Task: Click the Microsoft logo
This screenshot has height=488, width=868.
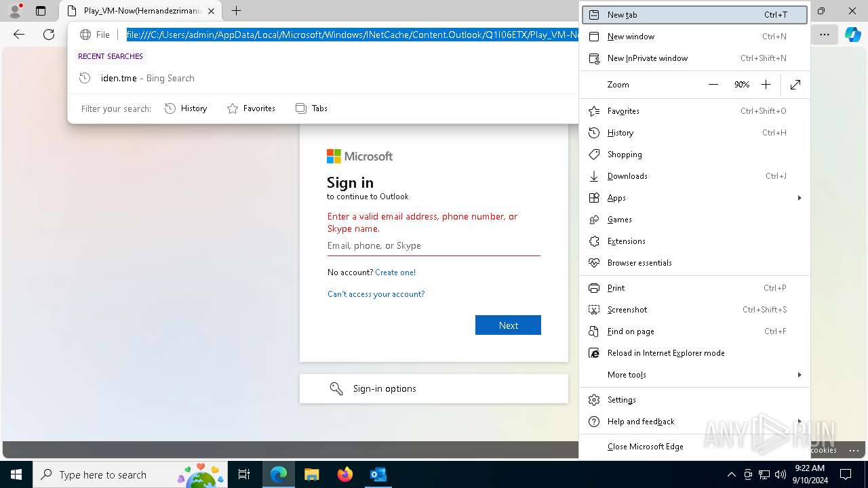Action: (x=359, y=157)
